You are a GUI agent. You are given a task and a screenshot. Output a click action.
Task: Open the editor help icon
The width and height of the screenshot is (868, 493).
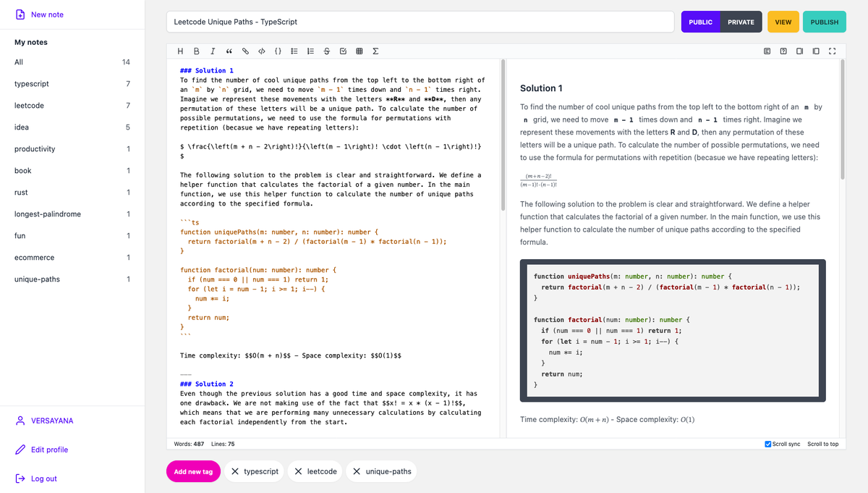click(x=783, y=51)
